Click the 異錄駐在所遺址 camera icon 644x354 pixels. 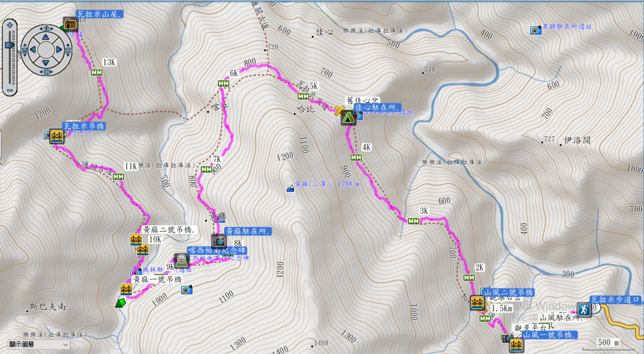(x=536, y=30)
